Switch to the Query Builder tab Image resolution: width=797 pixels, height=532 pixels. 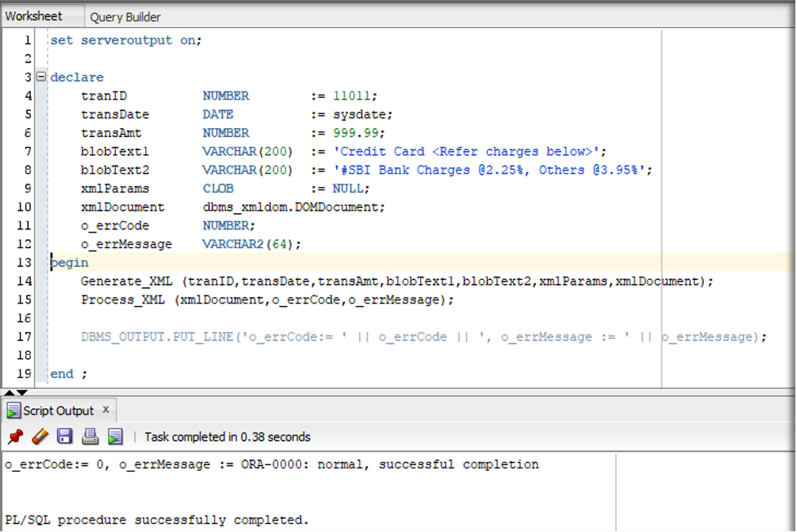click(x=125, y=16)
